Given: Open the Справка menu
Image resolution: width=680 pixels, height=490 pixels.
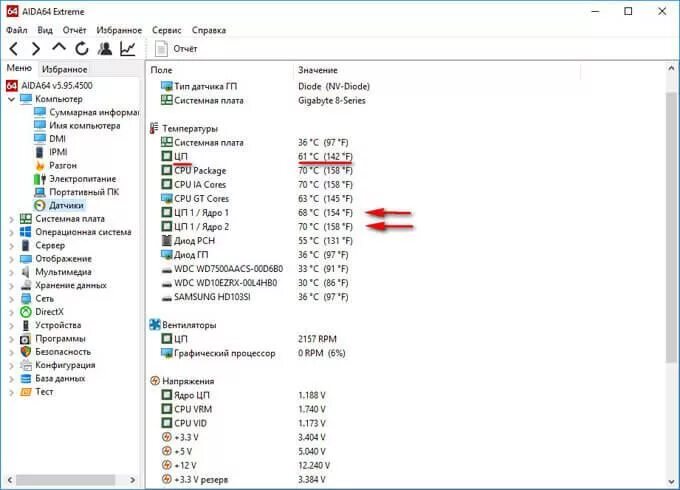Looking at the screenshot, I should [x=209, y=30].
